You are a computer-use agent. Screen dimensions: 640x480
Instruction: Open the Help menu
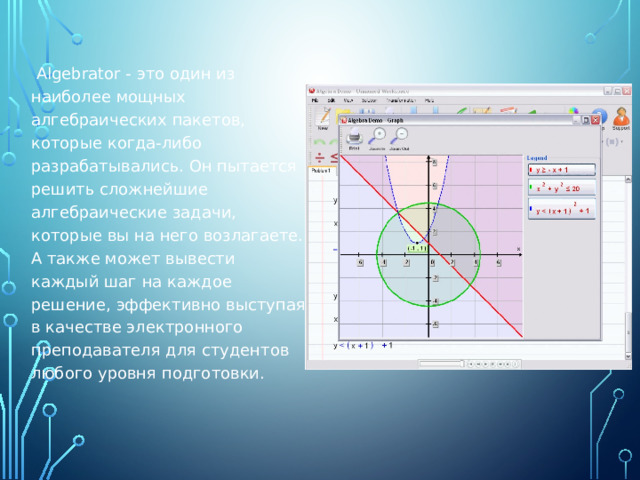pyautogui.click(x=429, y=100)
